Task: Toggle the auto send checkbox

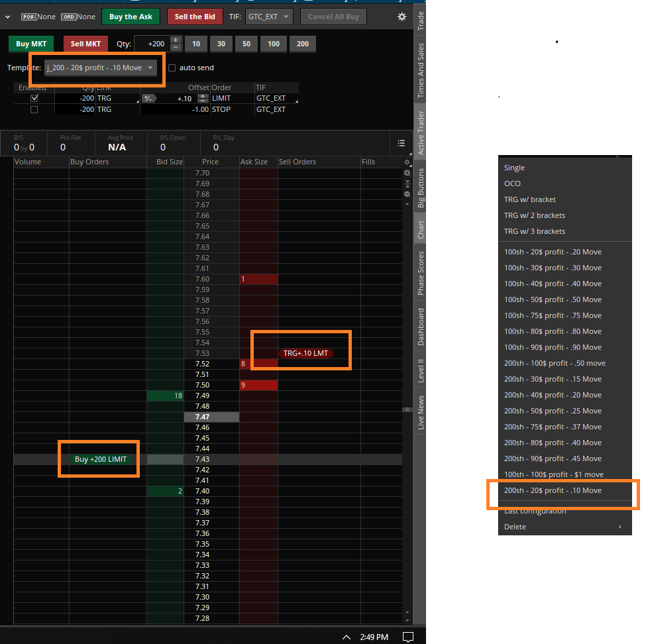Action: tap(172, 68)
